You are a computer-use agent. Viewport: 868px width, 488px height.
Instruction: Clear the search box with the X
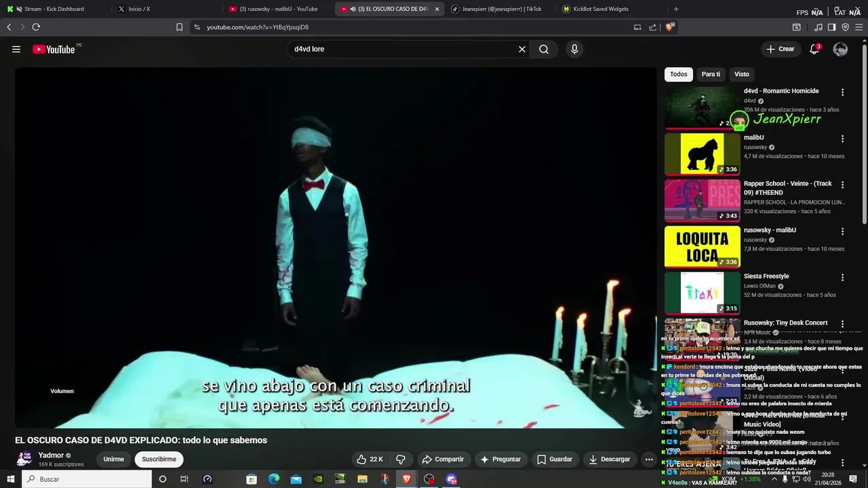pyautogui.click(x=522, y=49)
